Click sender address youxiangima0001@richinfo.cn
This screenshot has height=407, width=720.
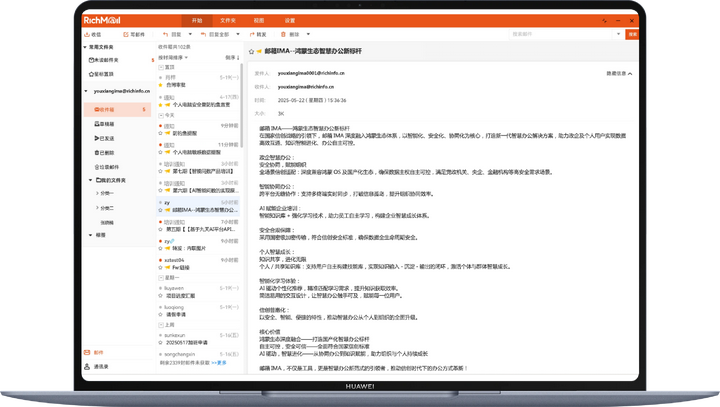click(311, 73)
